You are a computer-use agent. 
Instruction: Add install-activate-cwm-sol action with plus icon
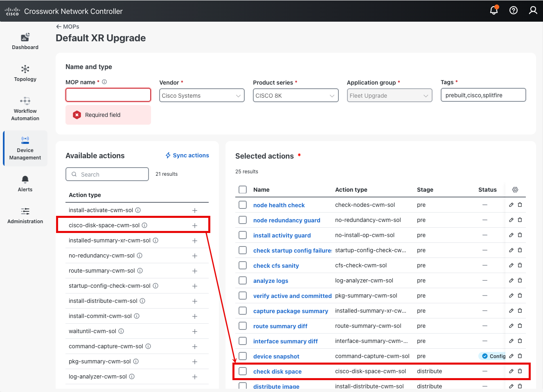coord(195,211)
